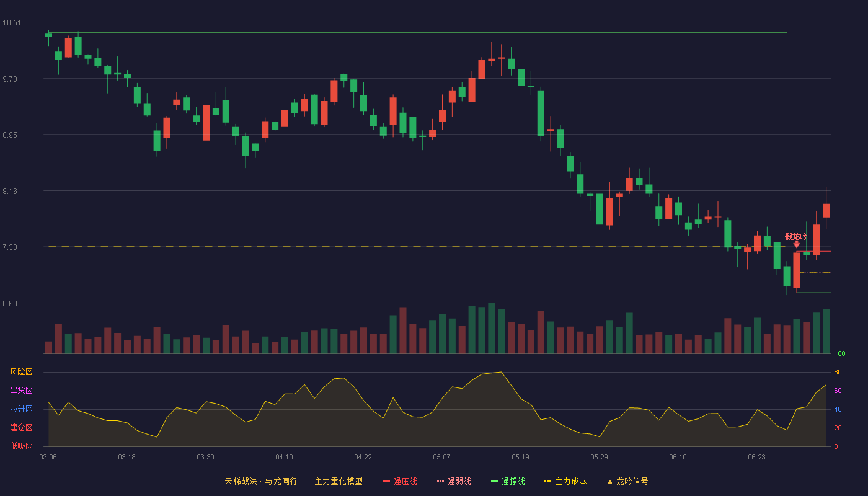Click the 03-06 date label
The image size is (868, 496).
48,457
